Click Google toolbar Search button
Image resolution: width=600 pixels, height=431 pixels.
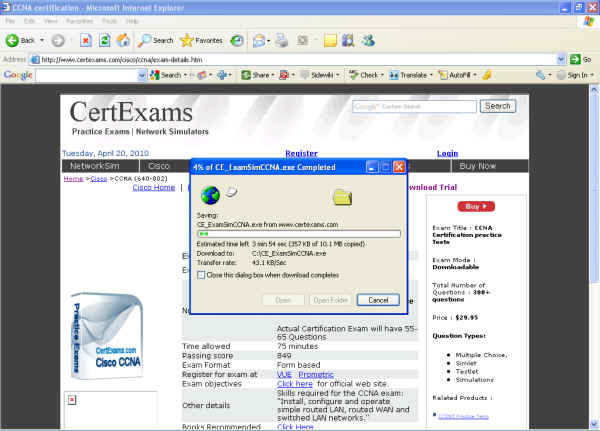[165, 75]
